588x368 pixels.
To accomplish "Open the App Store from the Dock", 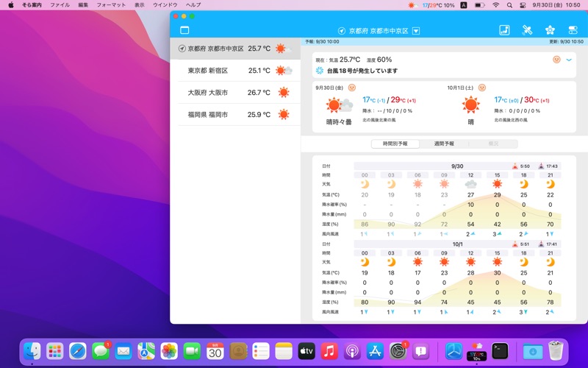I will (x=376, y=351).
